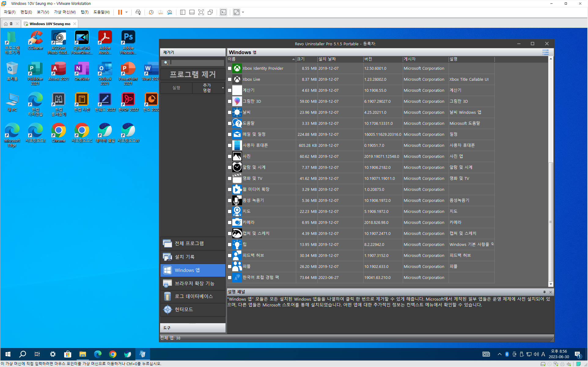The height and width of the screenshot is (367, 588).
Task: Expand the 추가 명령 dropdown
Action: tap(222, 88)
